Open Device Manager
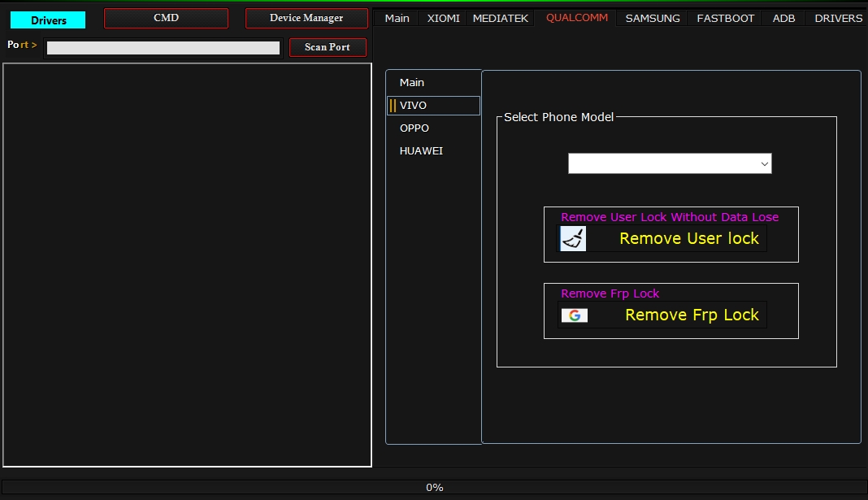Image resolution: width=868 pixels, height=500 pixels. [x=306, y=18]
